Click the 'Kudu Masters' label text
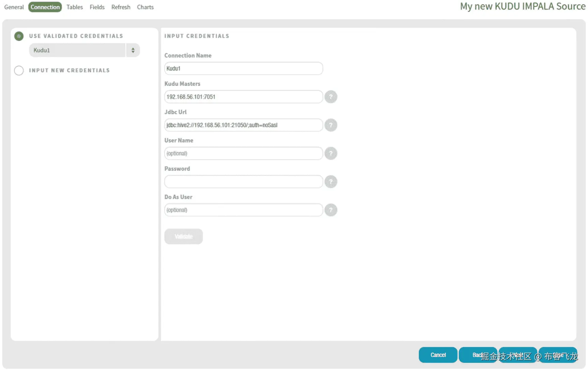588x371 pixels. point(182,84)
